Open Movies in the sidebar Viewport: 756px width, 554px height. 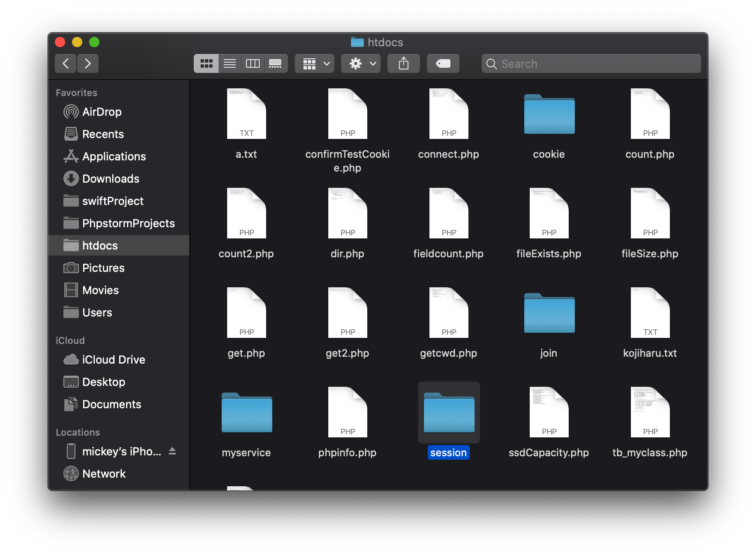[119, 290]
